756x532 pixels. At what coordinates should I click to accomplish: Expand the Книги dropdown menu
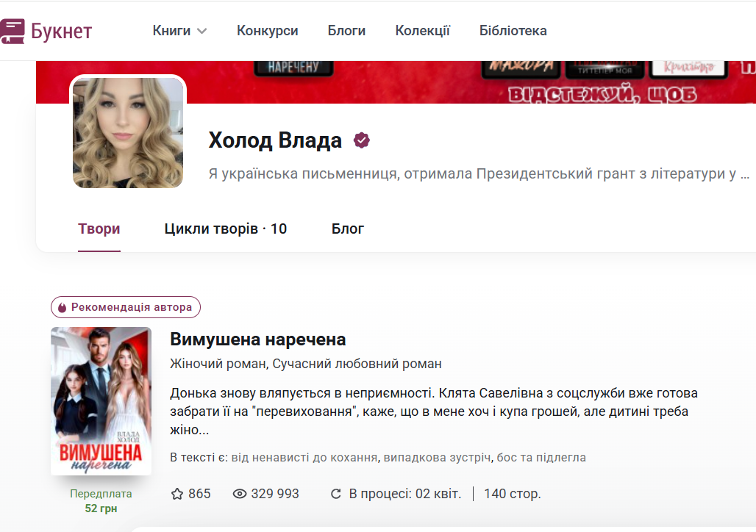(x=179, y=31)
